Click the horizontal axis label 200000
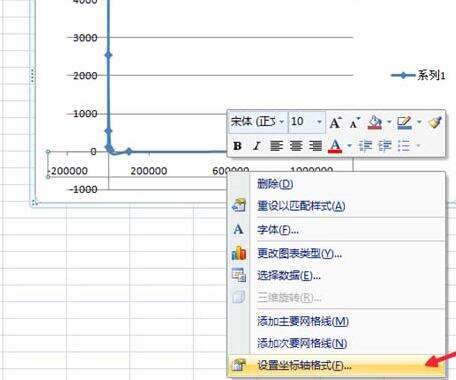The height and width of the screenshot is (380, 456). [x=149, y=171]
